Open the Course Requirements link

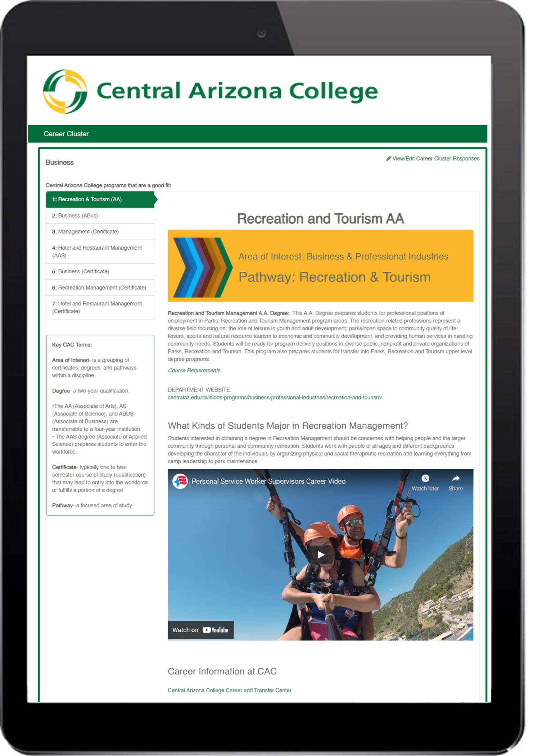click(x=194, y=371)
